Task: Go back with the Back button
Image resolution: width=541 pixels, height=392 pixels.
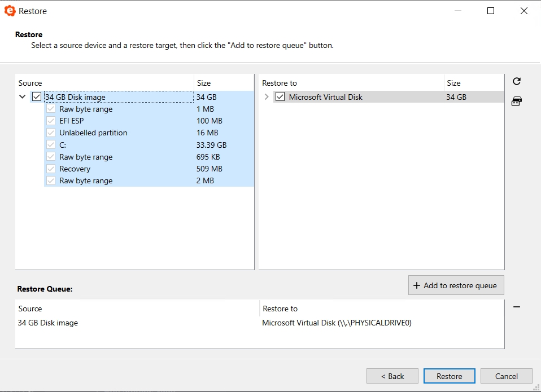Action: [x=392, y=376]
